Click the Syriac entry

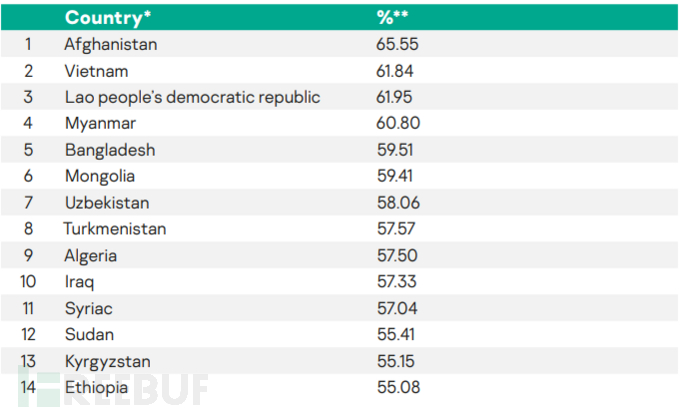tap(87, 308)
